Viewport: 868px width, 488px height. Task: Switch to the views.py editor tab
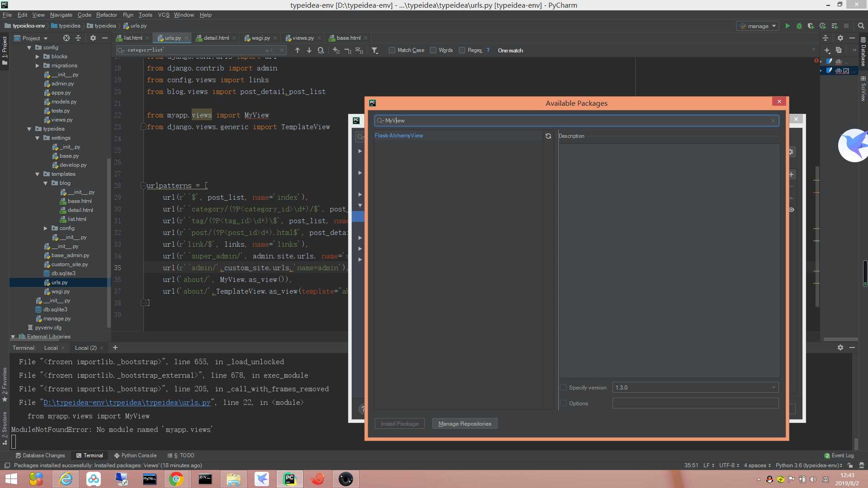pyautogui.click(x=303, y=38)
